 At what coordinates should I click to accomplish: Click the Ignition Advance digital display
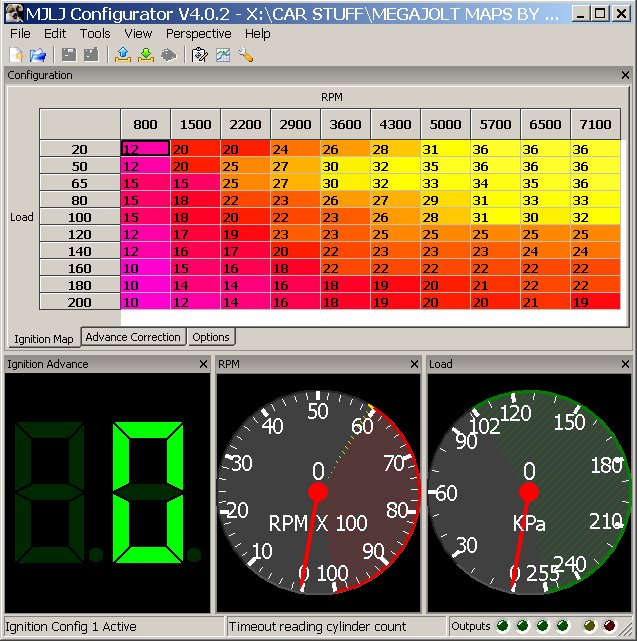(x=107, y=493)
